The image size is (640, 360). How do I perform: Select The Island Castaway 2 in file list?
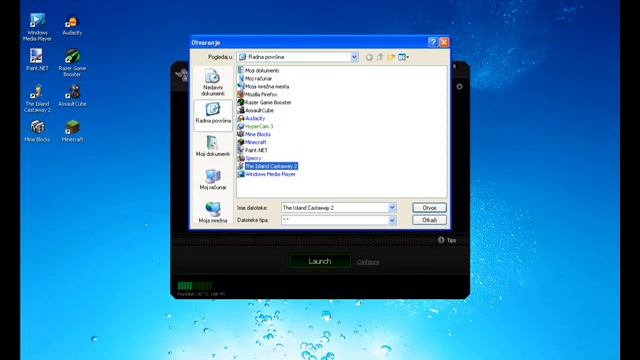click(x=268, y=166)
